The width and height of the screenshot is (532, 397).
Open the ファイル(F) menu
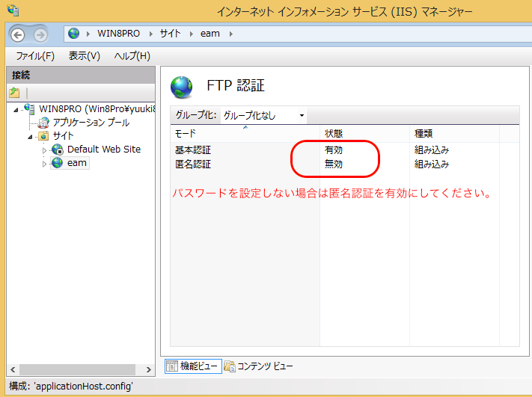[35, 56]
